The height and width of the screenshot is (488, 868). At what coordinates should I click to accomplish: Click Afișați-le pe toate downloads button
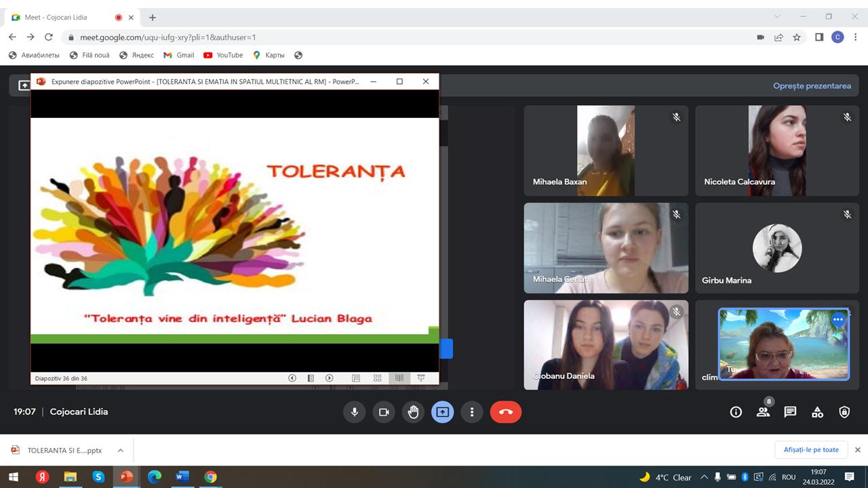pos(811,449)
